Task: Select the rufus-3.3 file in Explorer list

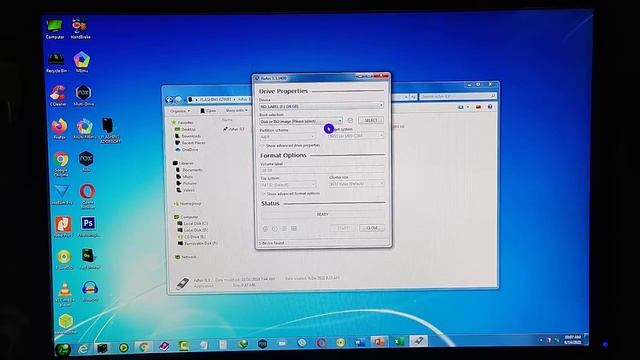Action: [234, 129]
